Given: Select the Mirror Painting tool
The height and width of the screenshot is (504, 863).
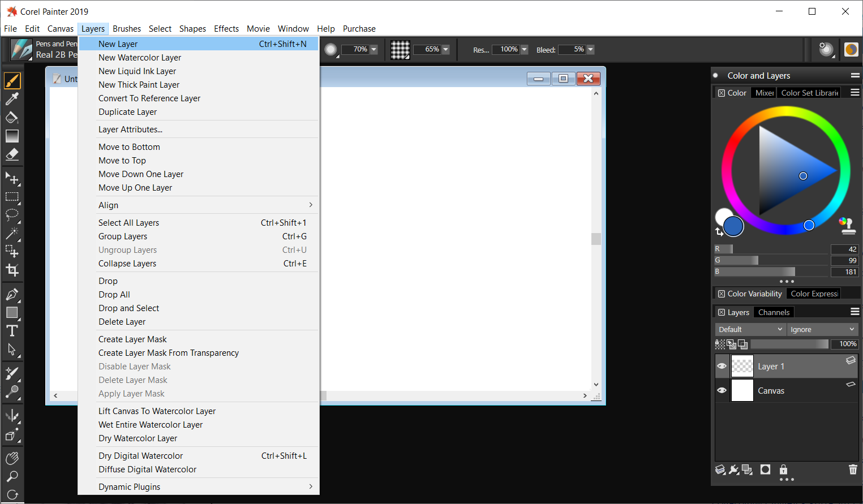Looking at the screenshot, I should pyautogui.click(x=12, y=416).
